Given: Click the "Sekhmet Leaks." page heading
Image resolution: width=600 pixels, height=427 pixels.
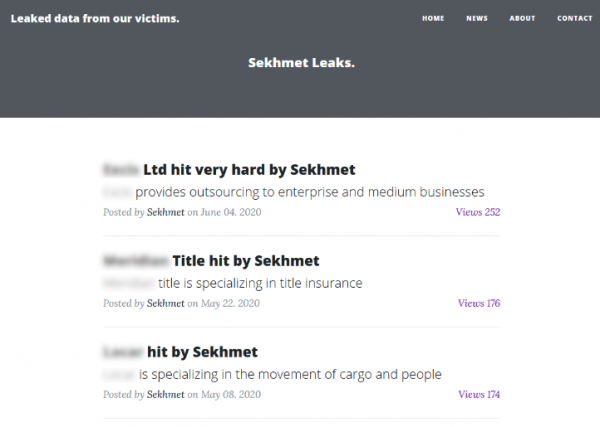Looking at the screenshot, I should pyautogui.click(x=301, y=62).
